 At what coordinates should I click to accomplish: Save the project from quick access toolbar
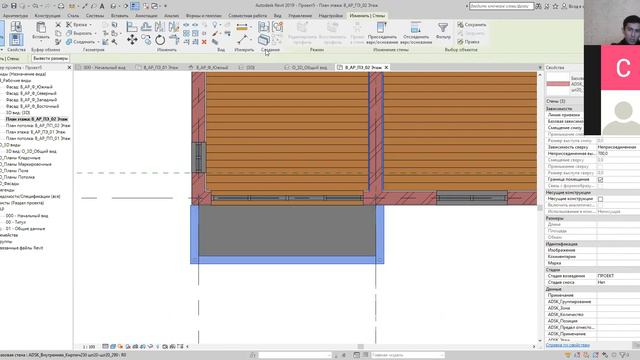point(13,6)
